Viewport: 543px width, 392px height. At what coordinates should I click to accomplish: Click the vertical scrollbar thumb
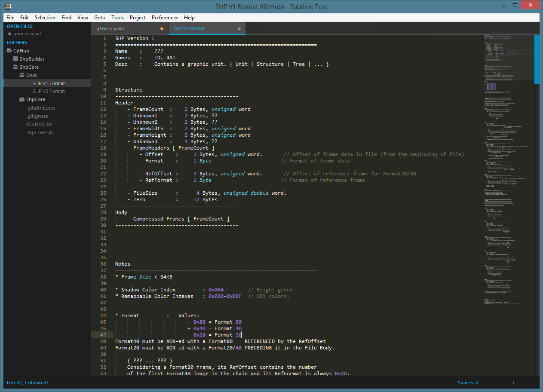point(537,59)
